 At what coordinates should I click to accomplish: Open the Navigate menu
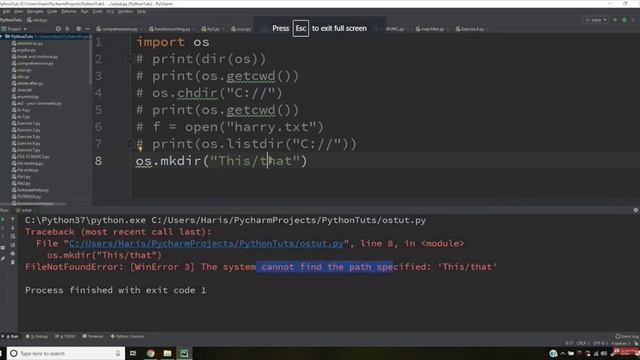(x=35, y=11)
